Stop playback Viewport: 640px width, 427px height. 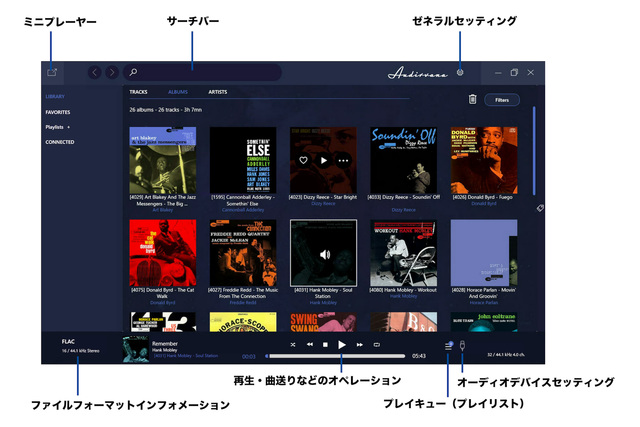click(325, 345)
